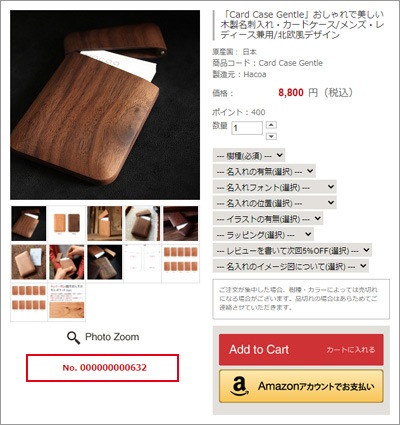Pay with the Amazon account button

pyautogui.click(x=301, y=386)
